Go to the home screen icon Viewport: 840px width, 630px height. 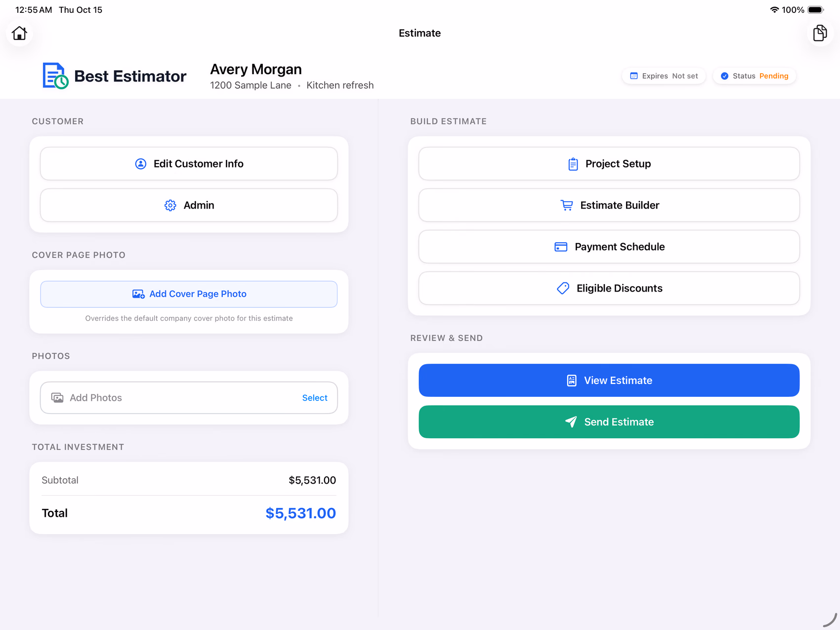19,33
